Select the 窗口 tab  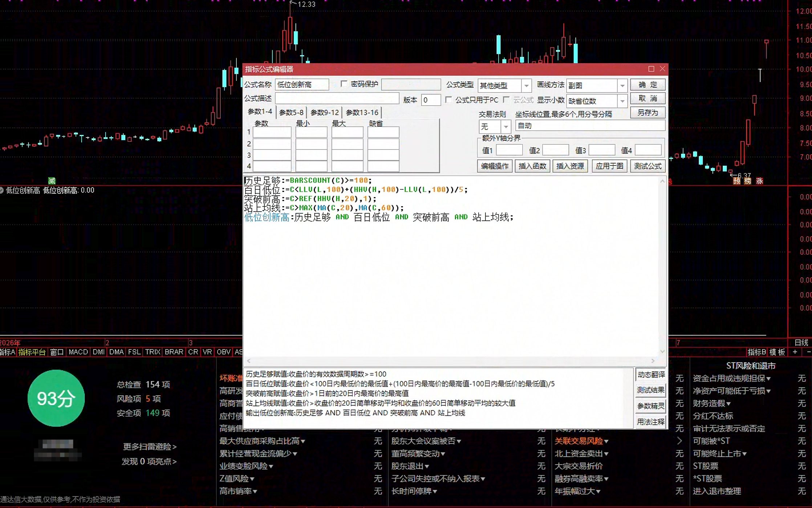57,352
